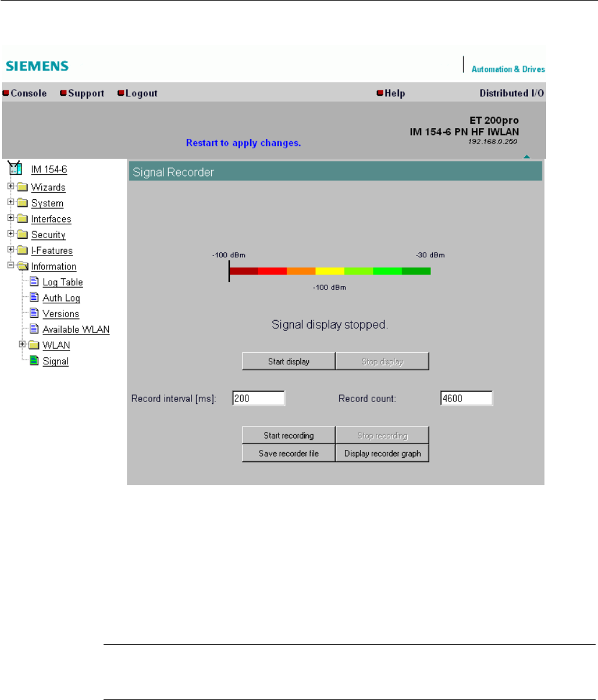Screen dimensions: 598x700
Task: Click the dark green bar segment
Action: pos(416,271)
